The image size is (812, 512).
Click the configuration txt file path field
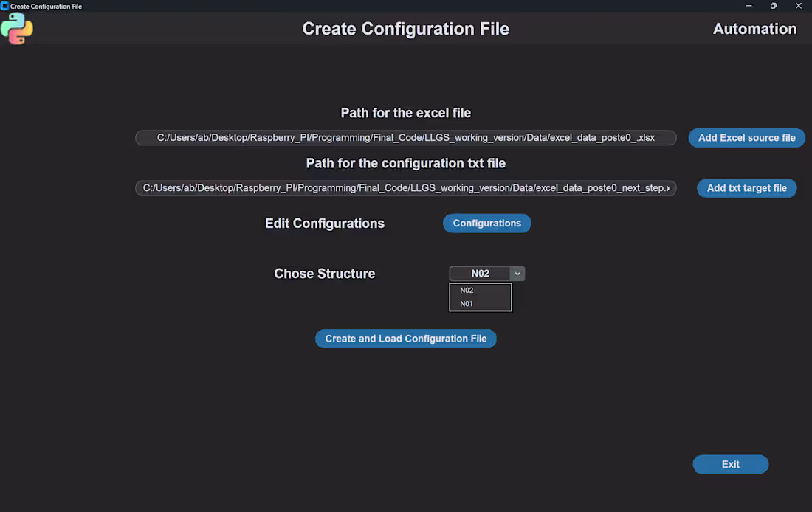point(405,187)
